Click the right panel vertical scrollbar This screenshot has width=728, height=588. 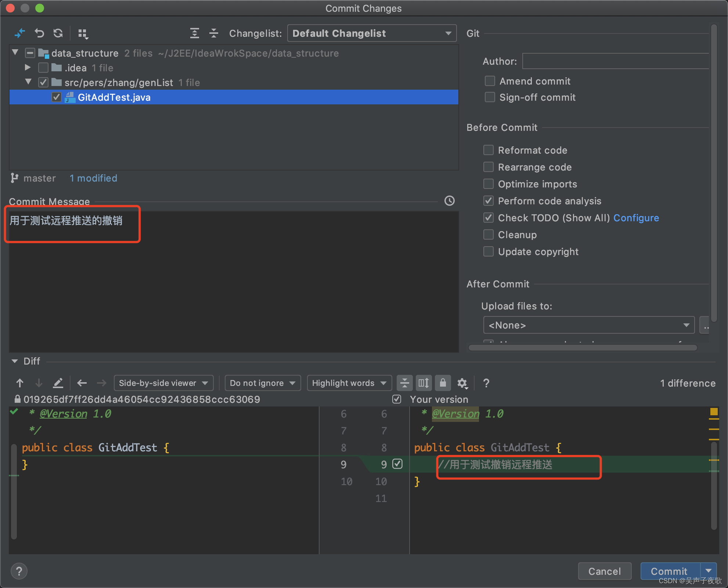[x=714, y=173]
